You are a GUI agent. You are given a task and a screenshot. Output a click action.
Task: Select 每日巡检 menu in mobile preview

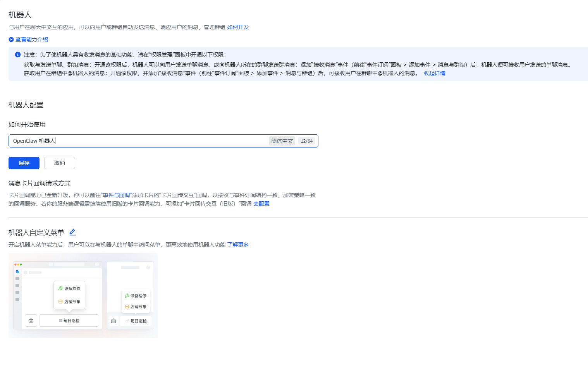(136, 321)
